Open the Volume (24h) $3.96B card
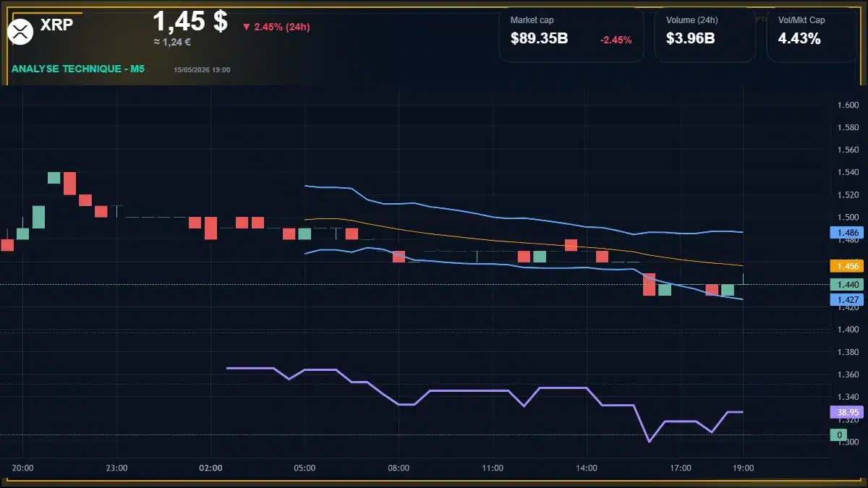The image size is (868, 488). coord(705,35)
